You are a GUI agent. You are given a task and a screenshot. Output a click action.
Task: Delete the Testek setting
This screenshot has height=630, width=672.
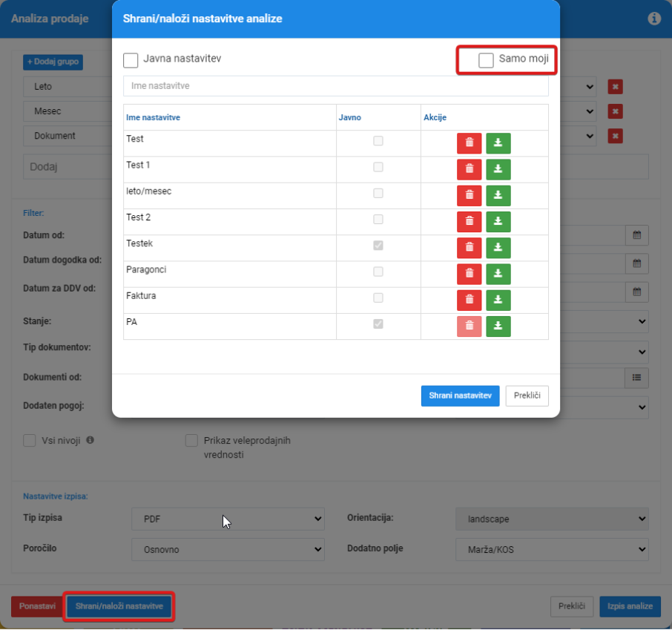469,248
